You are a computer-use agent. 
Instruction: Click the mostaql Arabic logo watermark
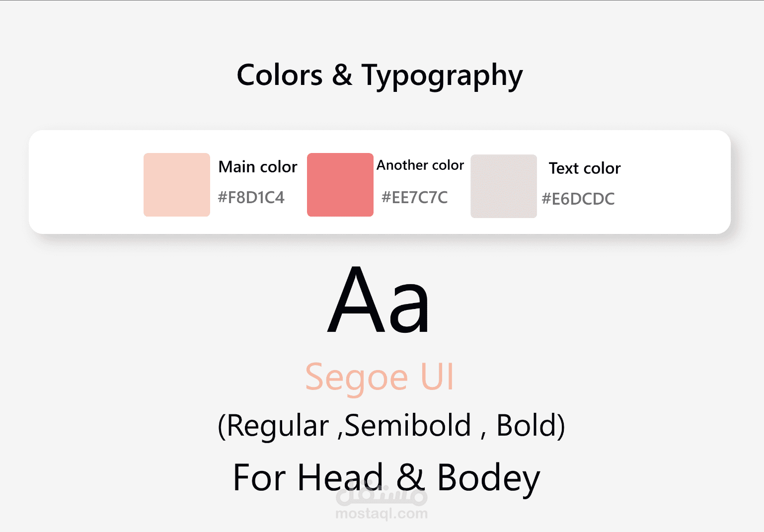[382, 493]
